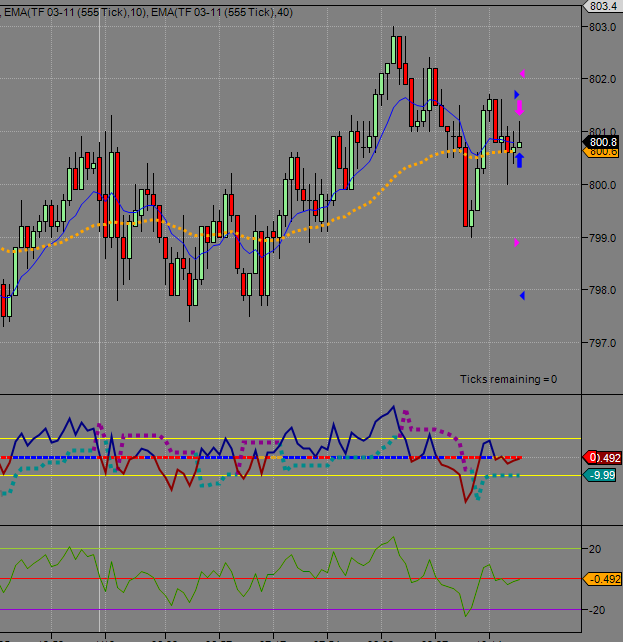Screen dimensions: 623x642
Task: Click the 'Ticks remaining = 0' text
Action: [508, 379]
